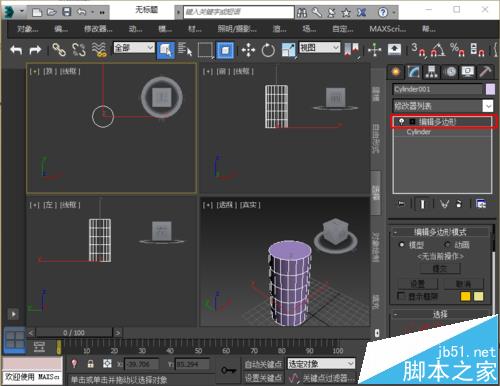The height and width of the screenshot is (386, 500).
Task: Open the 修改器 menu
Action: point(98,29)
